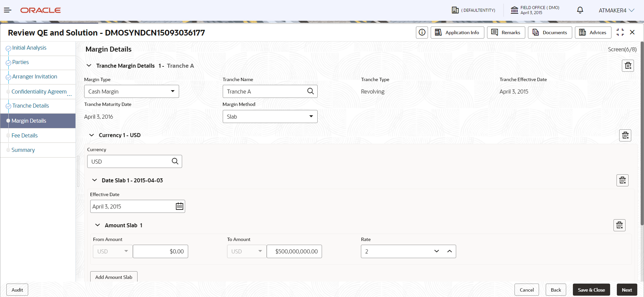Collapse the Amount Slab 1 section
Image resolution: width=644 pixels, height=297 pixels.
pos(98,225)
